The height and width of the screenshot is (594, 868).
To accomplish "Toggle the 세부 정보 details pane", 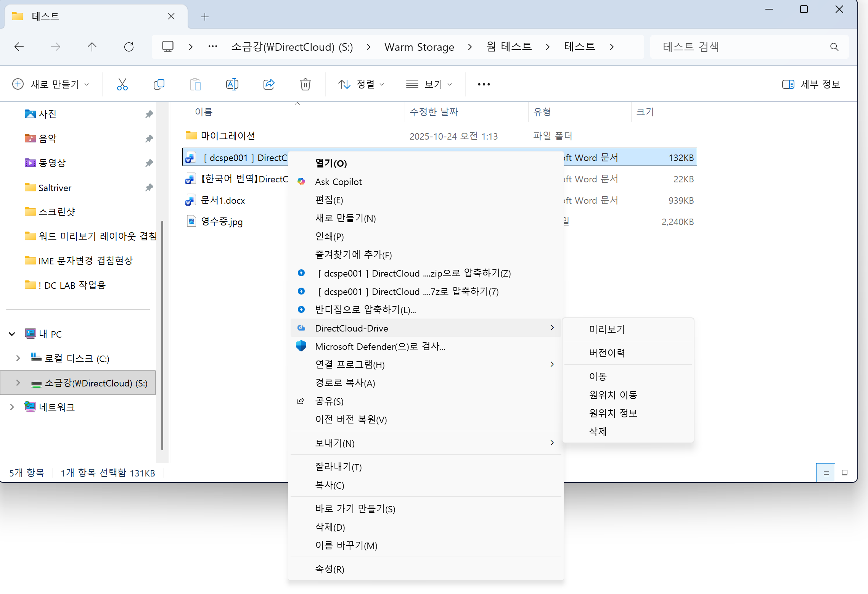I will tap(811, 84).
